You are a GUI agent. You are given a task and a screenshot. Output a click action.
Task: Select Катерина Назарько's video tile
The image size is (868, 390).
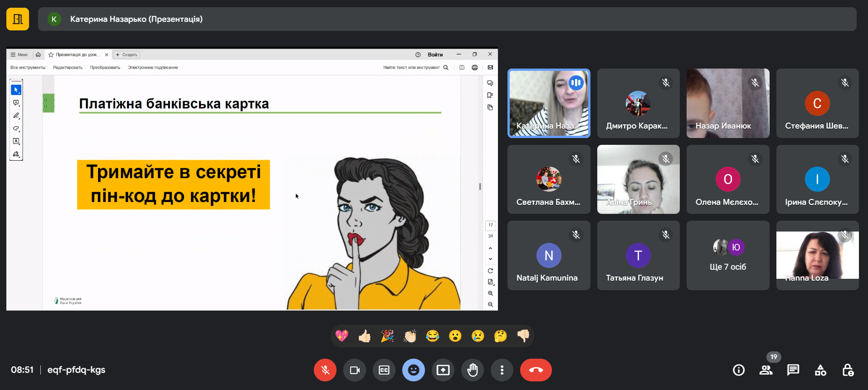549,104
